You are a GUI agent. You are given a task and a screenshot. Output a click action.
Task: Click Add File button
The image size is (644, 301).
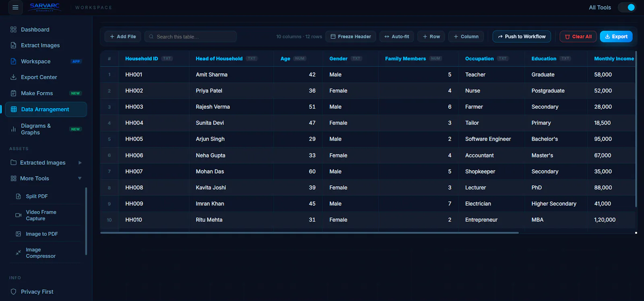(x=123, y=37)
